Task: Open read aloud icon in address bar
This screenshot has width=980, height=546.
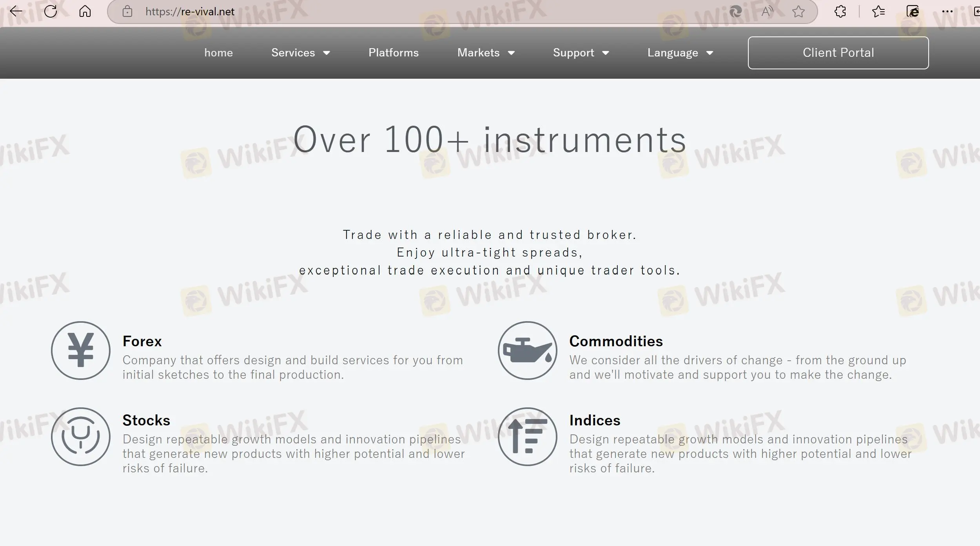Action: (x=767, y=11)
